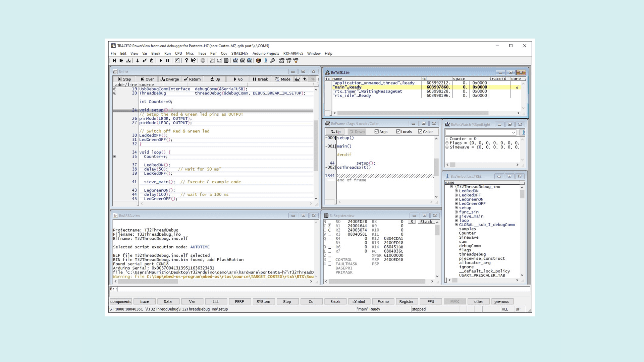The height and width of the screenshot is (362, 644).
Task: Toggle the Caller checkbox
Action: coord(420,132)
